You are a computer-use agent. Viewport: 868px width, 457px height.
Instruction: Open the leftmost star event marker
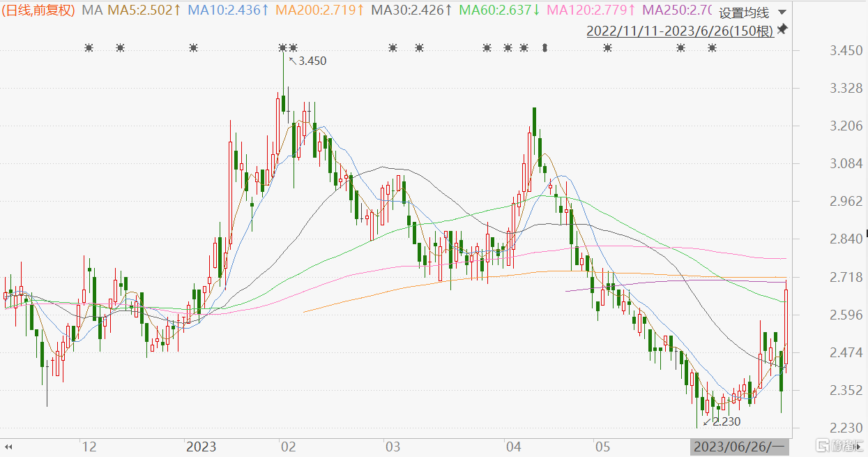pos(89,47)
